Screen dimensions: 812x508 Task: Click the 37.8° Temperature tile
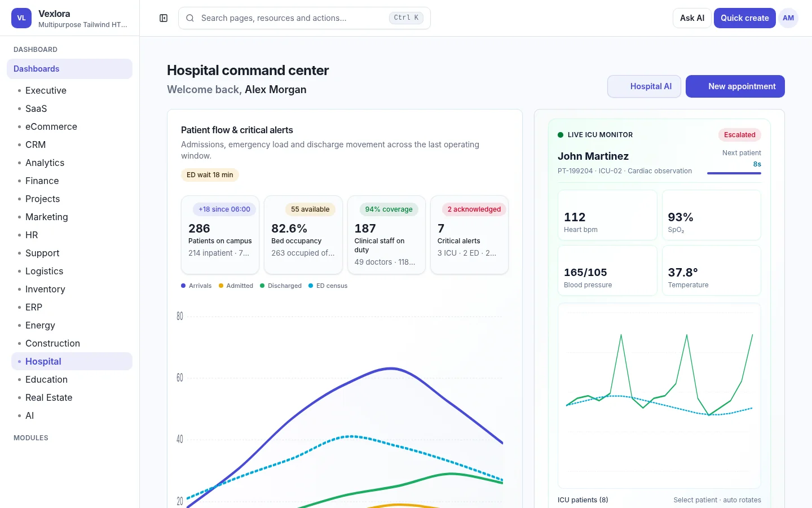coord(712,270)
